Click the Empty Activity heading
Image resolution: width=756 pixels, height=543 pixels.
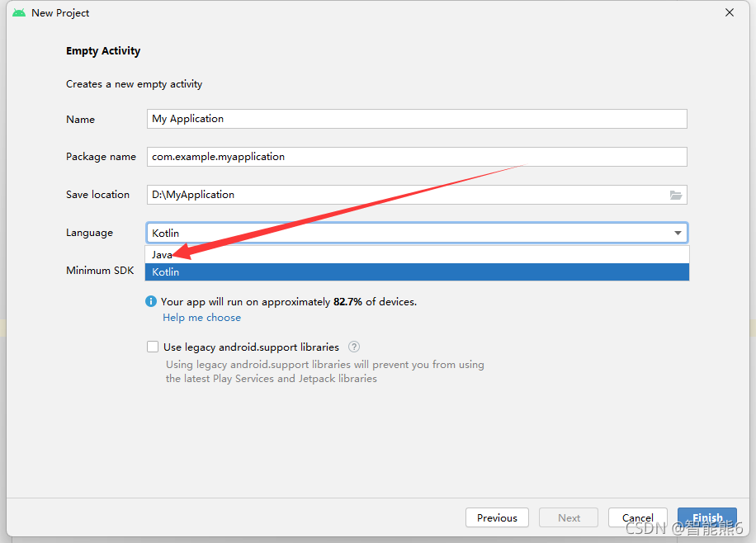(x=103, y=51)
